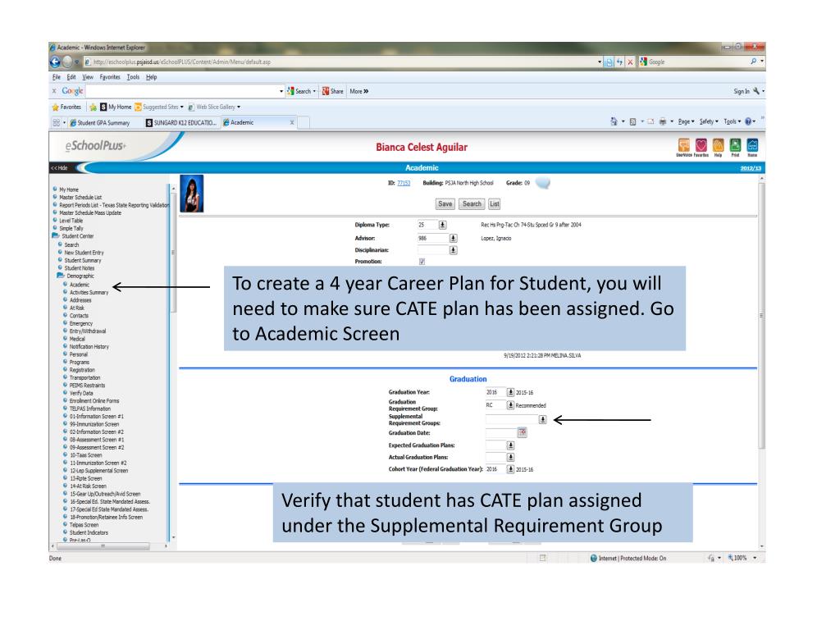
Task: Click the Compatibility View icon
Action: point(609,62)
